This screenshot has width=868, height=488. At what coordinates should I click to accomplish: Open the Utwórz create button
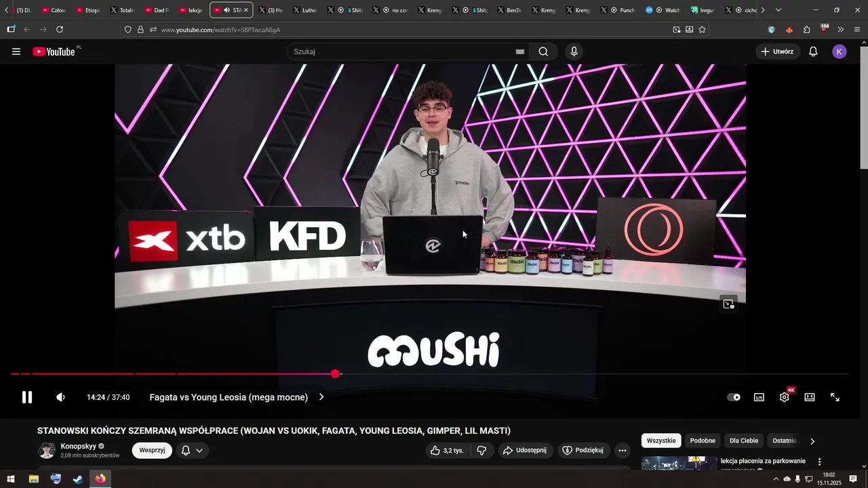tap(778, 52)
